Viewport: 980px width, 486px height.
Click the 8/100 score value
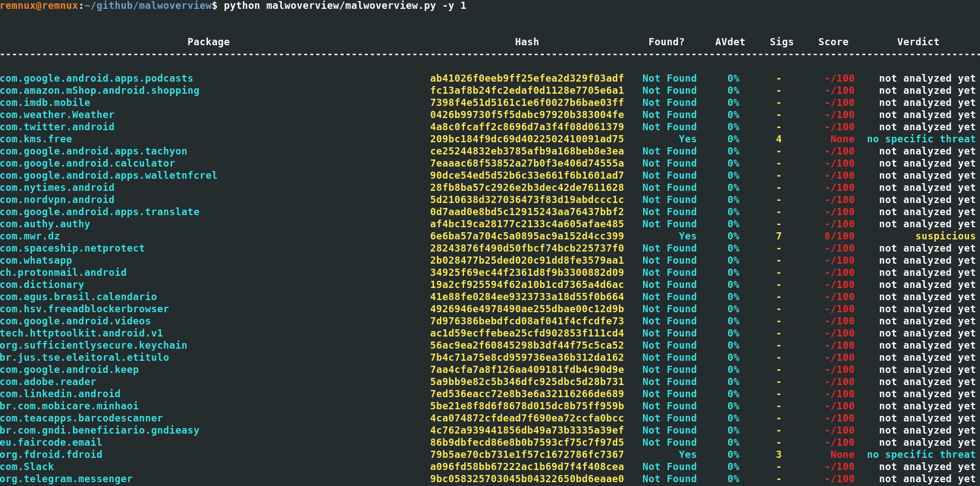click(x=839, y=236)
